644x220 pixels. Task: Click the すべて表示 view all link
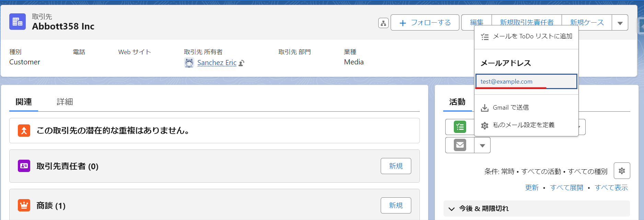point(611,187)
